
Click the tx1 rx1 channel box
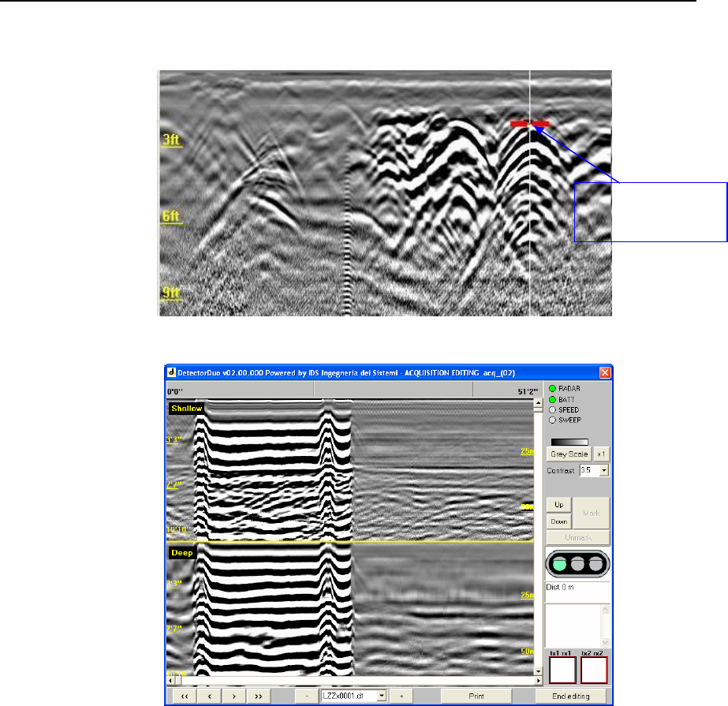pyautogui.click(x=562, y=671)
